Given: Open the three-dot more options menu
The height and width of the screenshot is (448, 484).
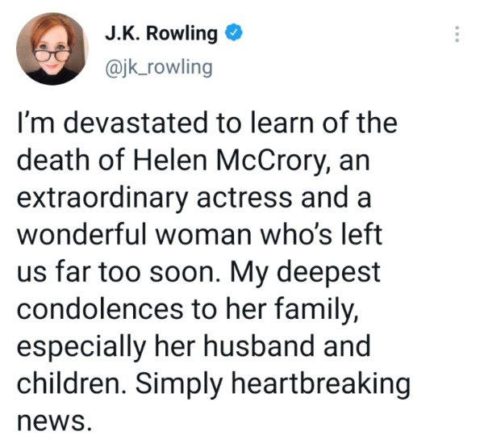Looking at the screenshot, I should click(457, 34).
